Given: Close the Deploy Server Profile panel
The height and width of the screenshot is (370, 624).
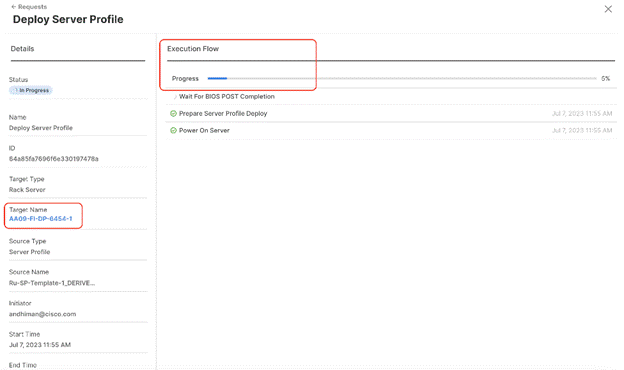Looking at the screenshot, I should point(608,9).
